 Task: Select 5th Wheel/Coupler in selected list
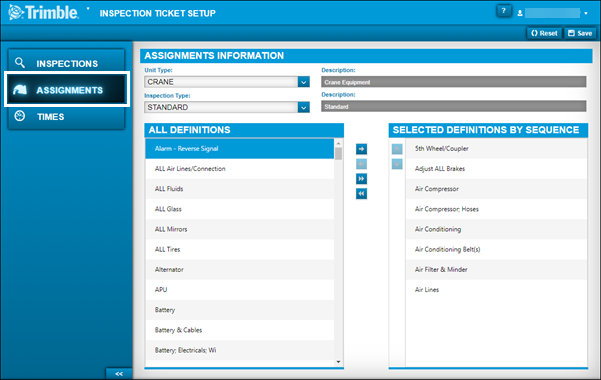496,149
